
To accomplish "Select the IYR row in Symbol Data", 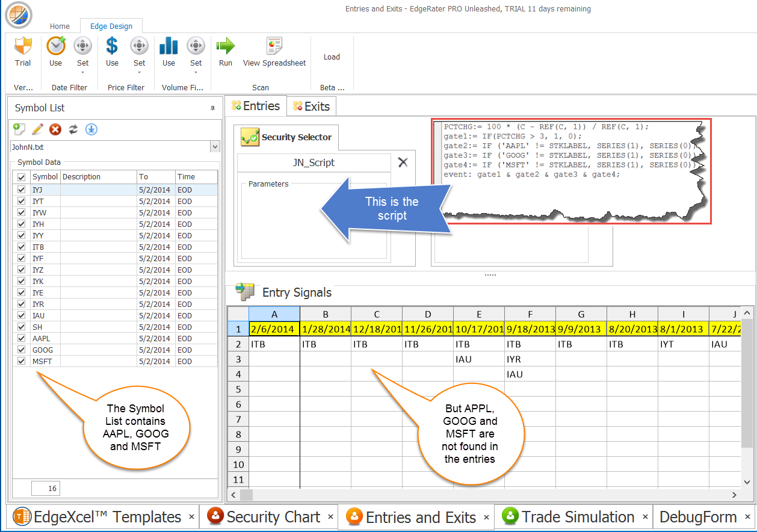I will [115, 304].
